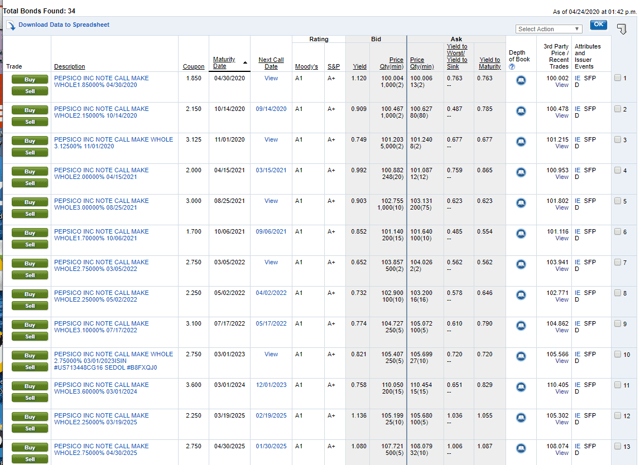Image resolution: width=640 pixels, height=465 pixels.
Task: Open depth of book for 03/01/2024 bond
Action: (x=521, y=387)
